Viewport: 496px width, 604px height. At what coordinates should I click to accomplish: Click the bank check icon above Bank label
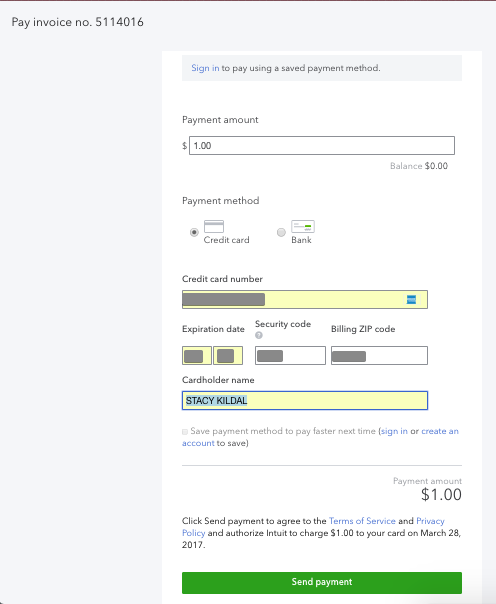303,226
